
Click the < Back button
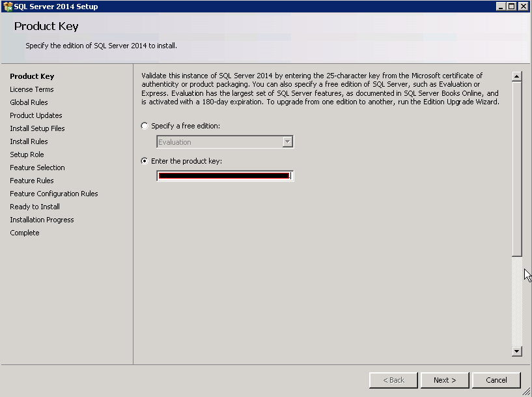(393, 380)
